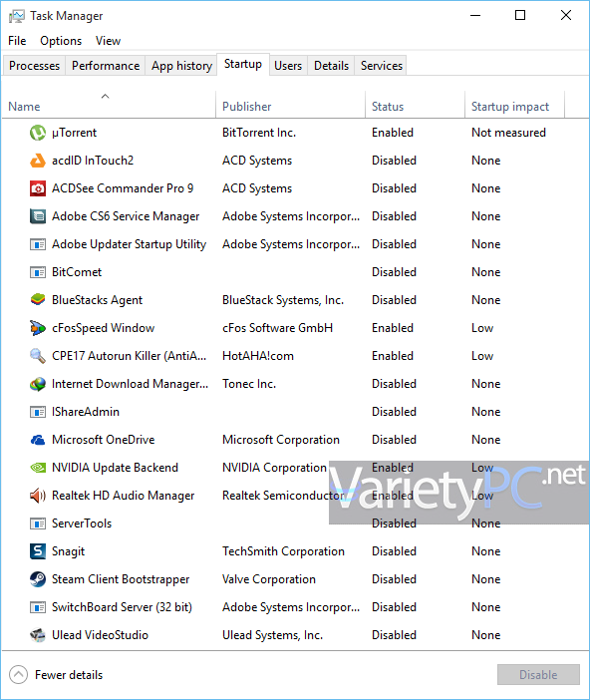Click the Internet Download Manager icon
The height and width of the screenshot is (700, 590).
pyautogui.click(x=38, y=384)
